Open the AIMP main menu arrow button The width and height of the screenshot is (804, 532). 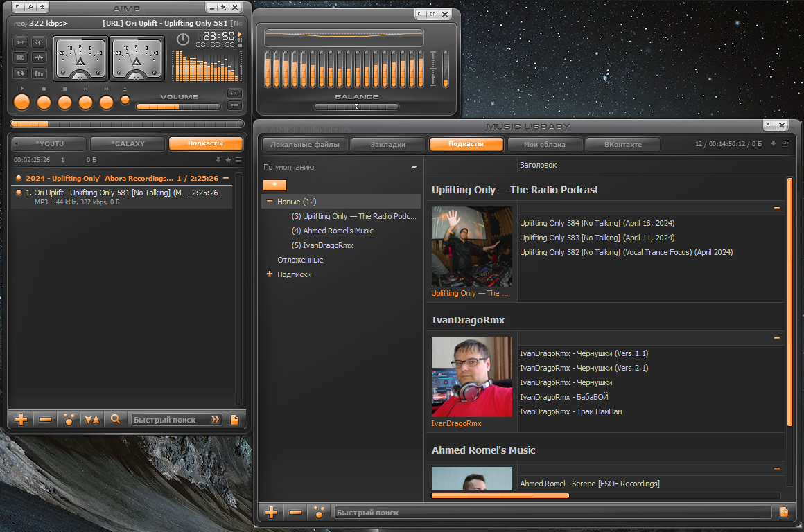(x=19, y=7)
